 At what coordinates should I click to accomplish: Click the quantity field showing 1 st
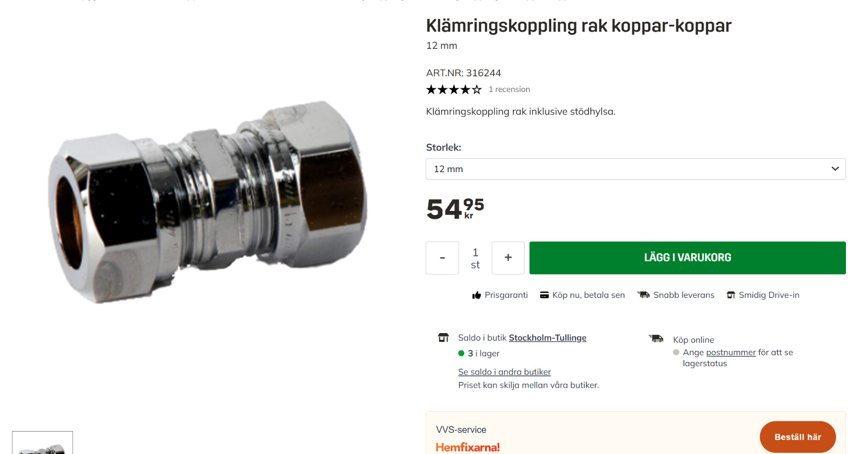[475, 258]
